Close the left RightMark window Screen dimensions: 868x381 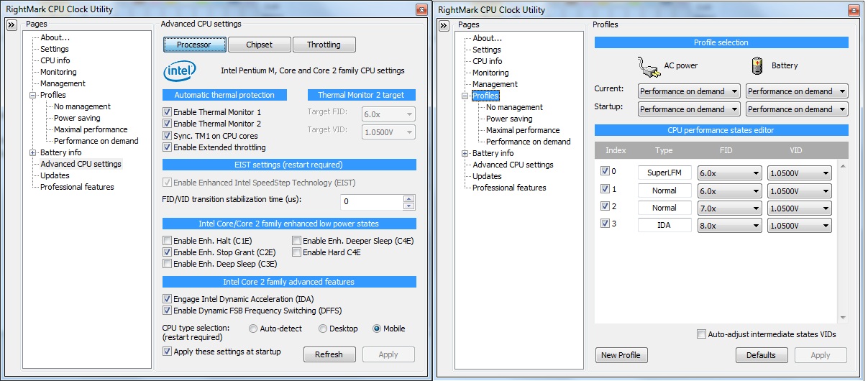coord(421,9)
